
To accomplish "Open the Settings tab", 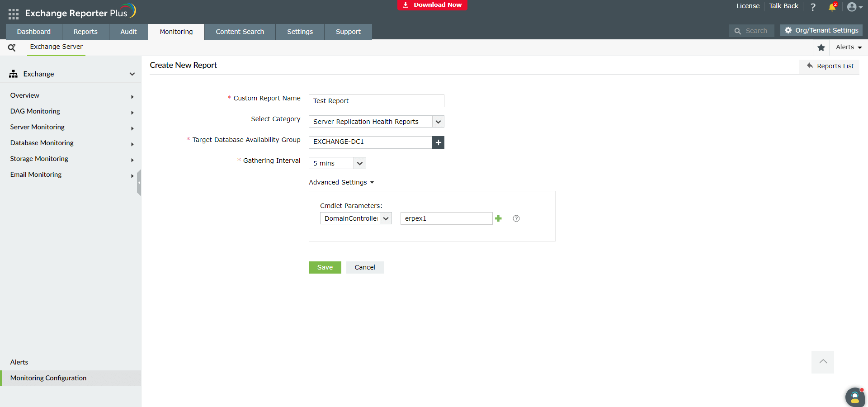I will click(x=300, y=32).
